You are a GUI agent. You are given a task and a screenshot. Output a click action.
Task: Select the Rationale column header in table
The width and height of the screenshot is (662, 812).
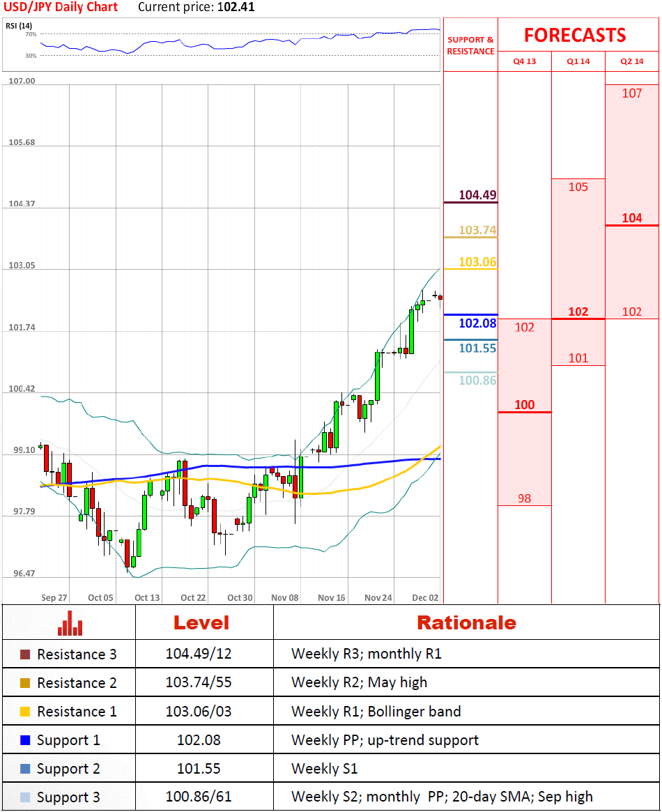(x=466, y=622)
